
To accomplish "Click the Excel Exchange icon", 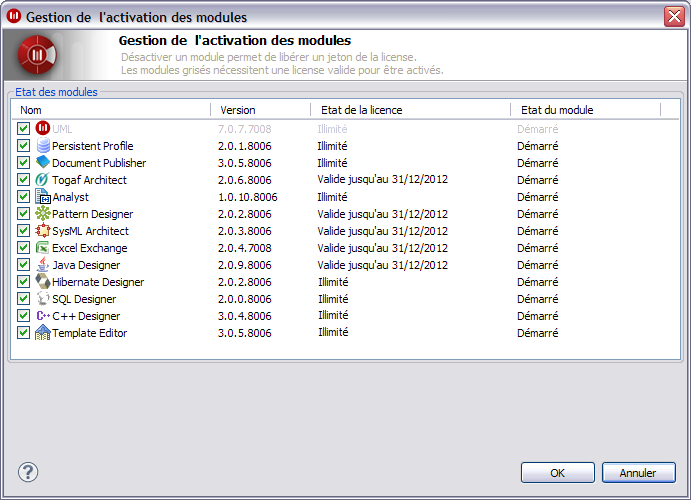I will (43, 248).
